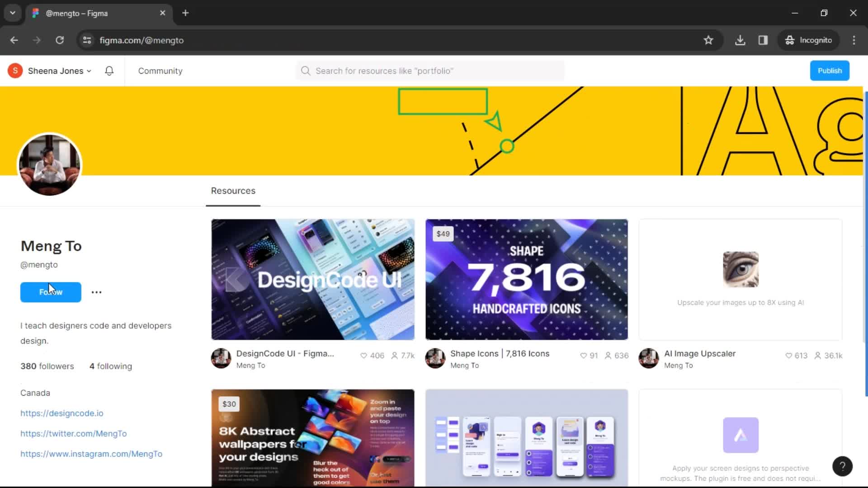
Task: Select the Resources tab on profile page
Action: click(x=233, y=191)
